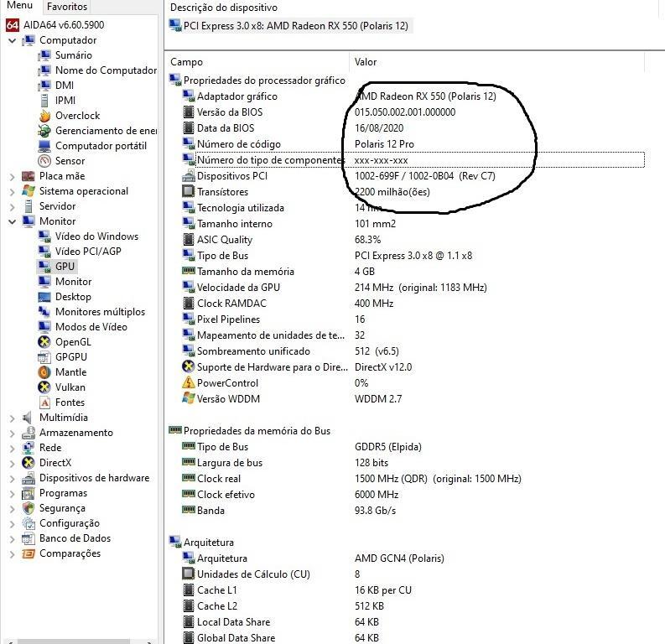Switch to the Favoritos tab
This screenshot has width=665, height=644.
click(66, 7)
